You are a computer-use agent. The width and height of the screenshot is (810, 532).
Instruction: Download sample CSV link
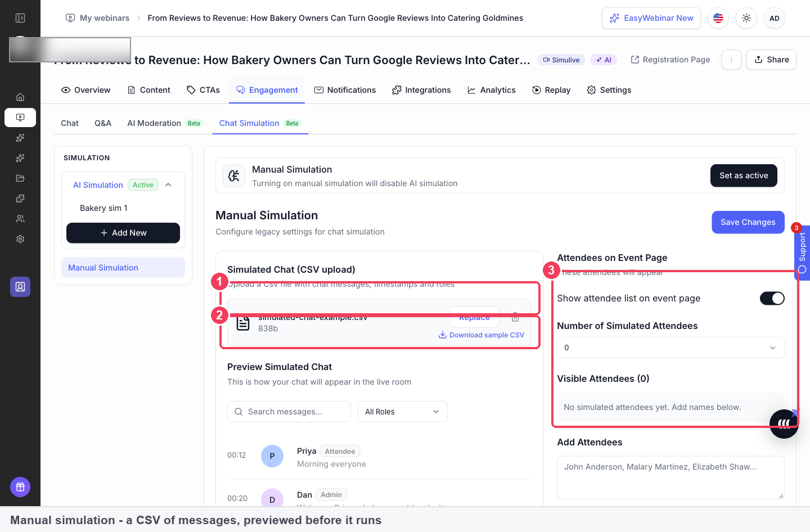(481, 335)
